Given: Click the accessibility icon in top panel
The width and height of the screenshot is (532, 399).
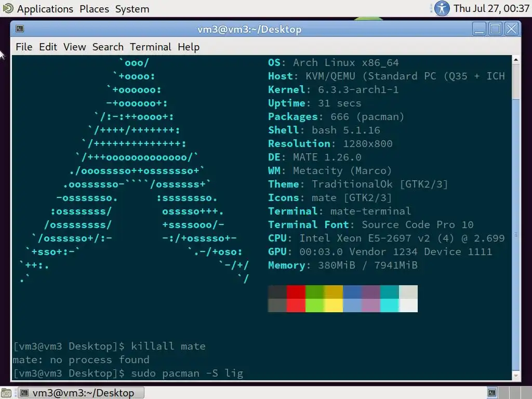Looking at the screenshot, I should pyautogui.click(x=442, y=8).
